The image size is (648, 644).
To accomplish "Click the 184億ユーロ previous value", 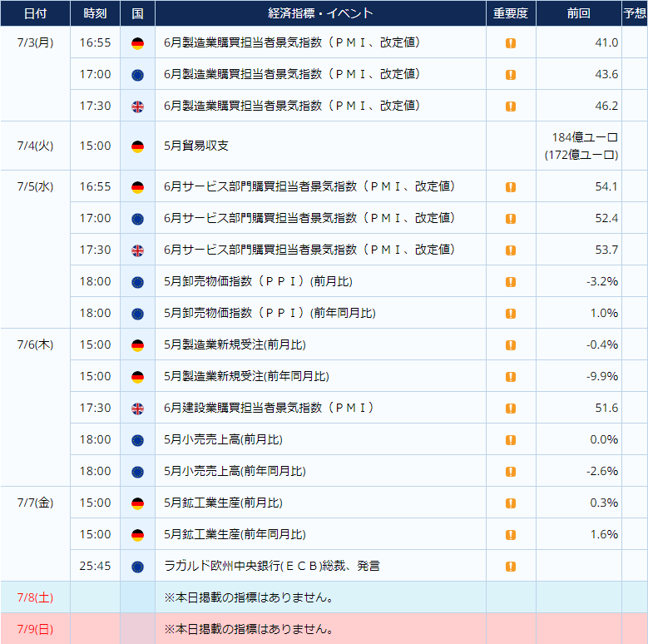I will (585, 137).
